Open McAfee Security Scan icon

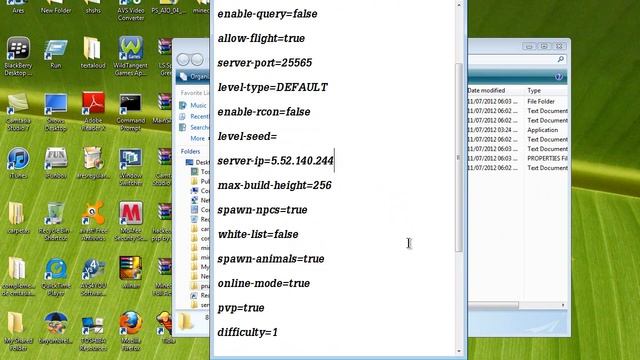click(131, 222)
